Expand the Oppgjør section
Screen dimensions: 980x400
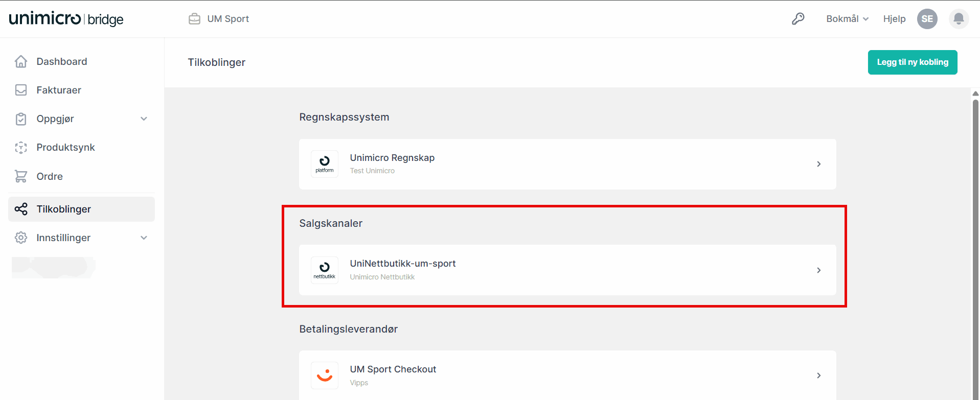(144, 119)
